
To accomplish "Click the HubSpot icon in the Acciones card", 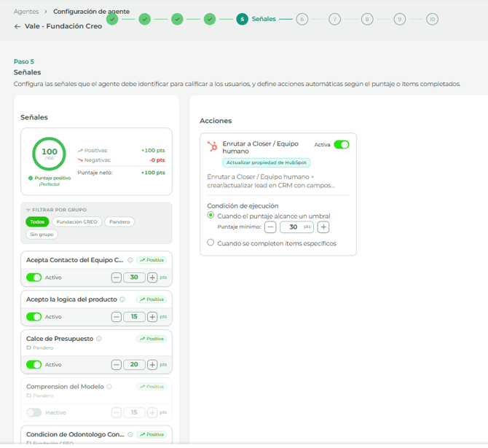I will pyautogui.click(x=213, y=146).
